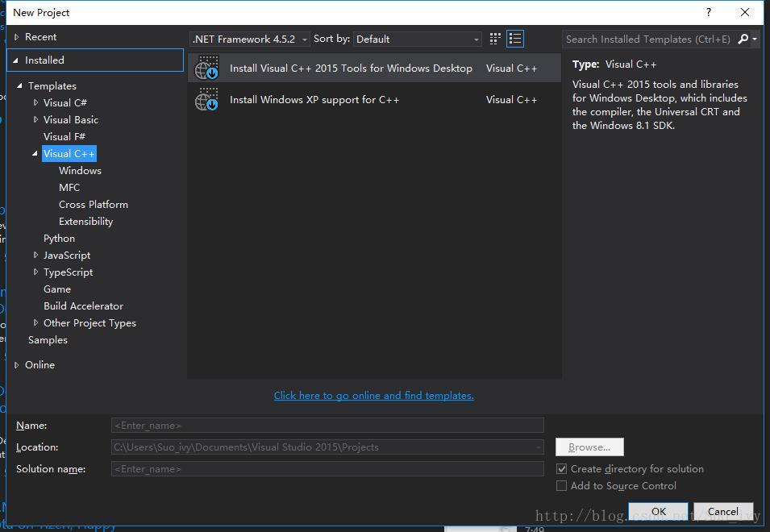Select the MFC subcategory
This screenshot has height=532, width=770.
coord(69,188)
